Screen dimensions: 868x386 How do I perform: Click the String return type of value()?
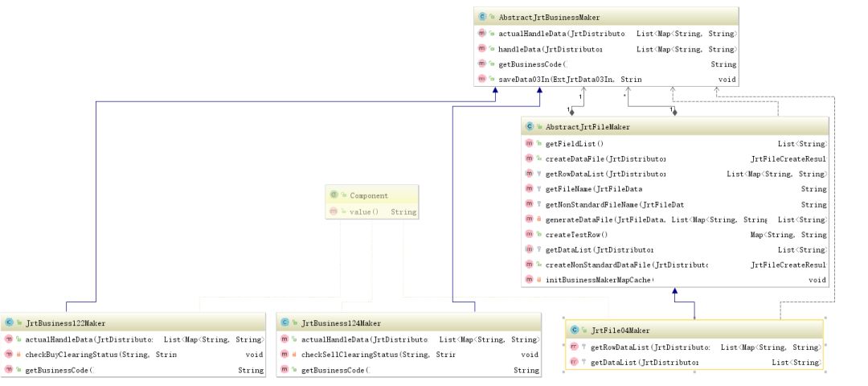click(x=403, y=211)
